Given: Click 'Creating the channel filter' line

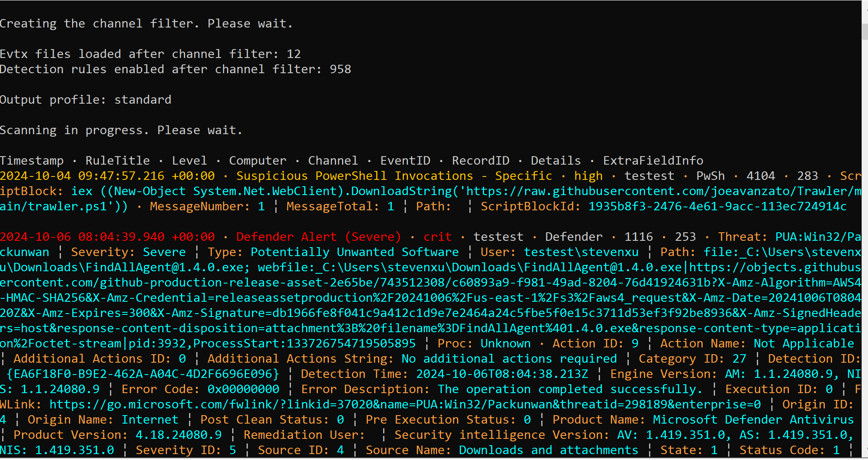Looking at the screenshot, I should 146,24.
